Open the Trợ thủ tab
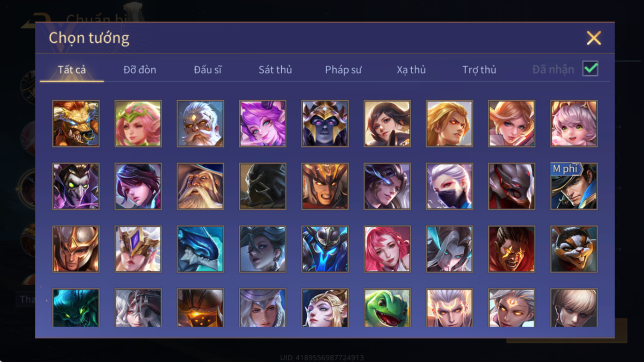This screenshot has width=644, height=362. tap(479, 70)
